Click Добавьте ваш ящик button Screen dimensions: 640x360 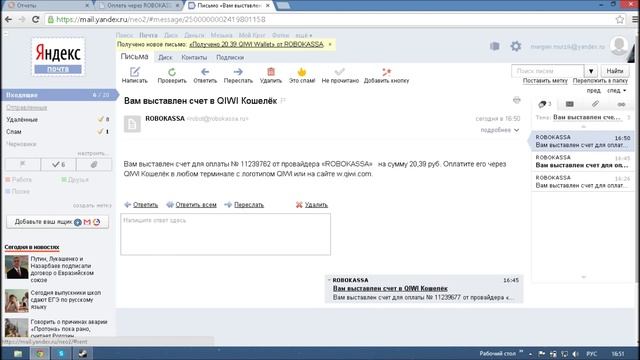58,222
